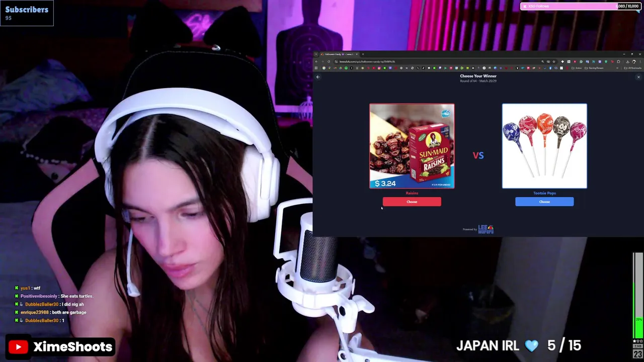Open the TikTok bookmark
This screenshot has width=644, height=362.
423,68
